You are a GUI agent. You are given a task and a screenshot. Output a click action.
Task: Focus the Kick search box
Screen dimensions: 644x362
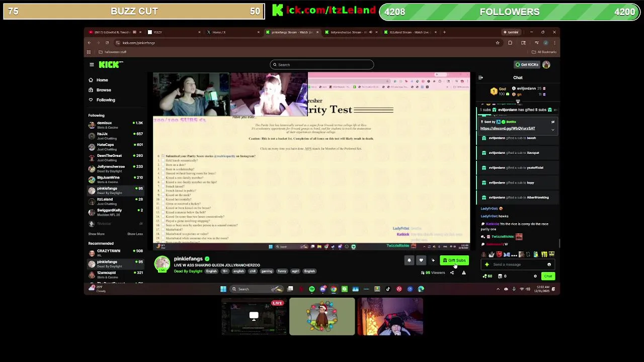[322, 64]
